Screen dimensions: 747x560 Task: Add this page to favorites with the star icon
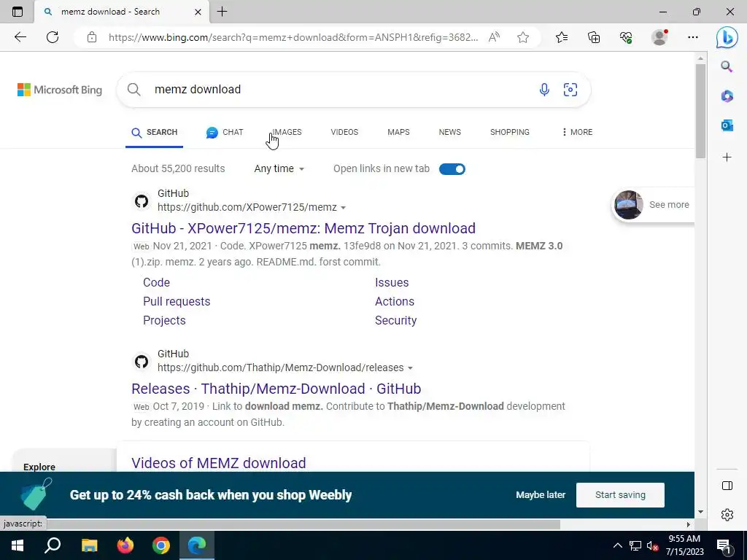pos(523,37)
